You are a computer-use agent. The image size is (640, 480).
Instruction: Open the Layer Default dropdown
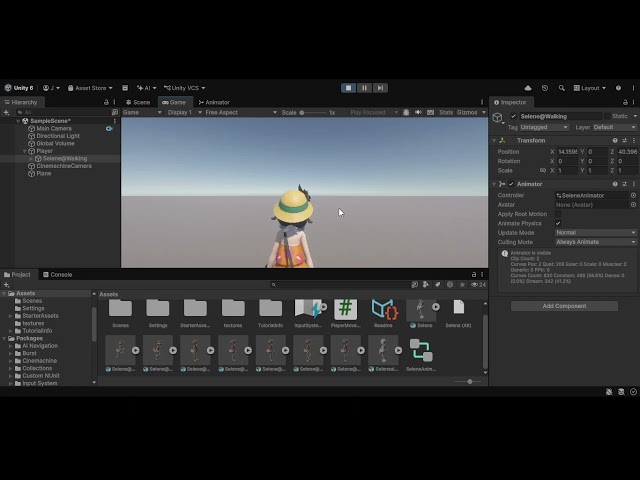[614, 127]
